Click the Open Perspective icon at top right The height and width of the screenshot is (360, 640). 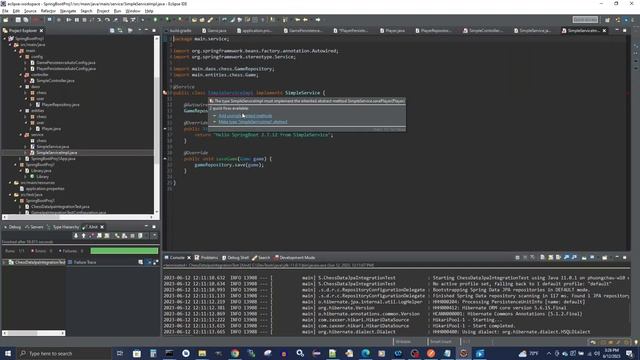point(607,20)
